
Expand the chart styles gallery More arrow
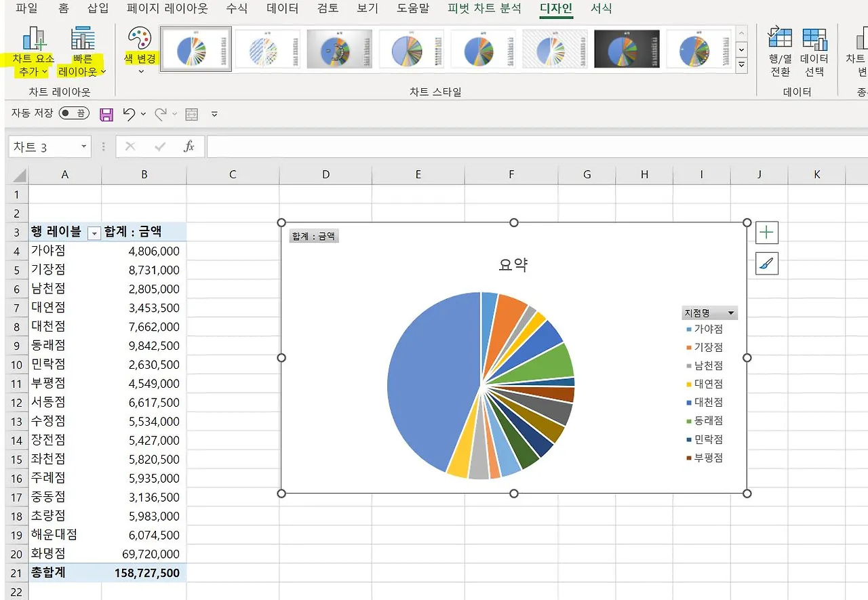(742, 65)
